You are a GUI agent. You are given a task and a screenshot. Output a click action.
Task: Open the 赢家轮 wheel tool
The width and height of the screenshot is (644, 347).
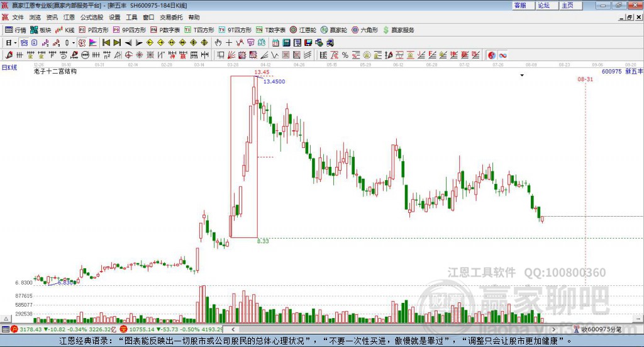click(334, 30)
